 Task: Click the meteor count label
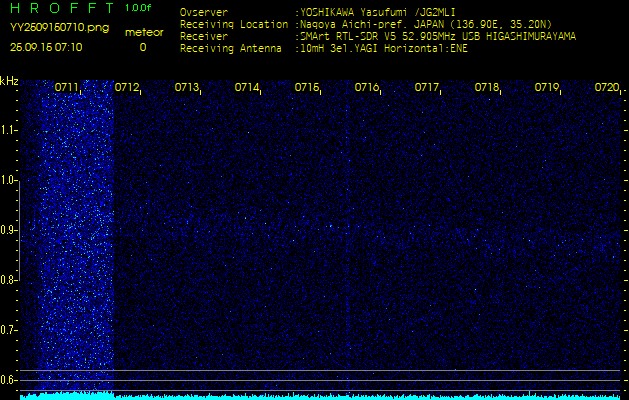(144, 32)
